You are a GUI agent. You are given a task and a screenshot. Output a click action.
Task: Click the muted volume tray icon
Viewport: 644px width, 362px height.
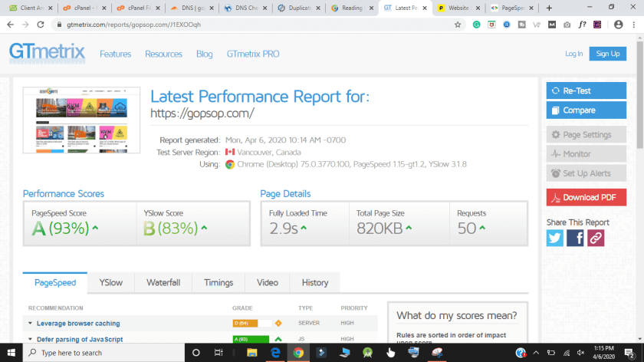[x=581, y=353]
